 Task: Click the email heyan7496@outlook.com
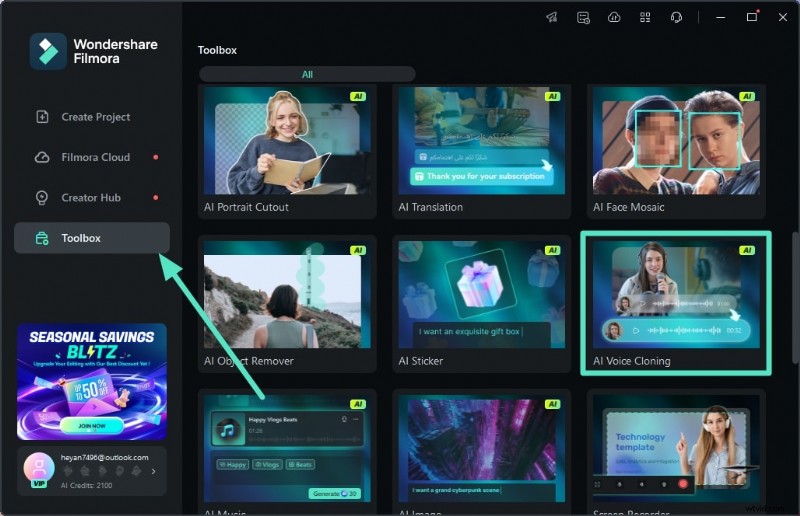coord(105,457)
